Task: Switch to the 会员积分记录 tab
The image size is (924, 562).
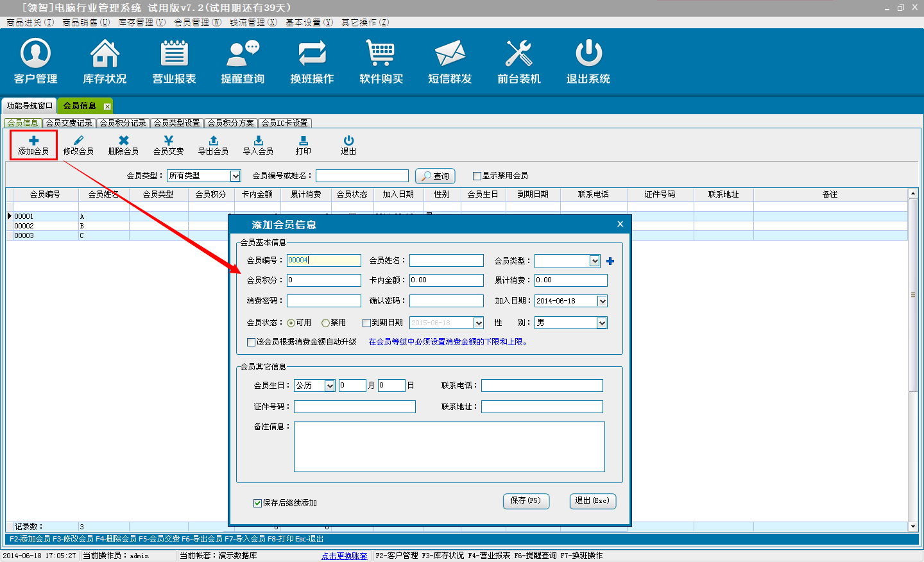Action: [x=123, y=123]
